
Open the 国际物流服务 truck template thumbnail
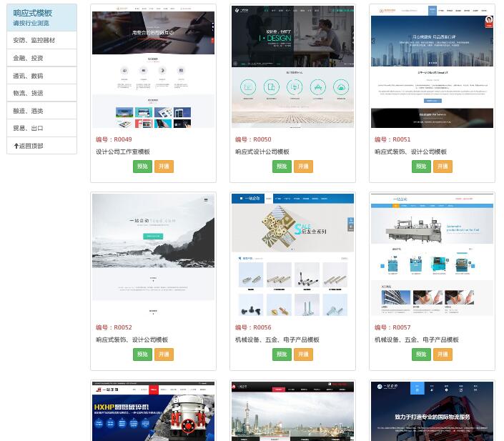point(432,411)
